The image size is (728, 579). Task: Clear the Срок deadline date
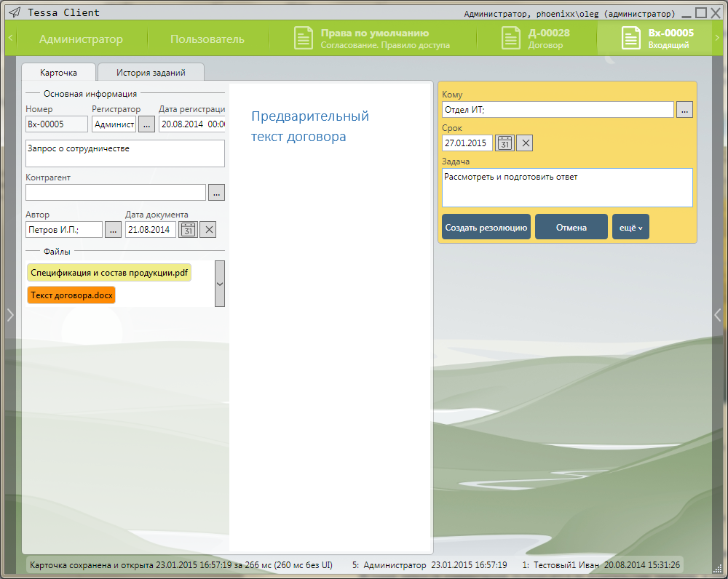pyautogui.click(x=524, y=143)
